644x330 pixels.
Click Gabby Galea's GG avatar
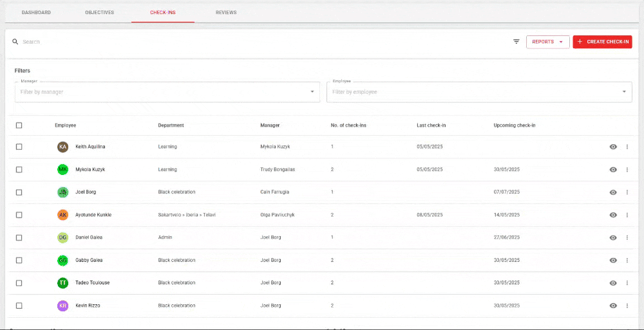click(x=62, y=261)
